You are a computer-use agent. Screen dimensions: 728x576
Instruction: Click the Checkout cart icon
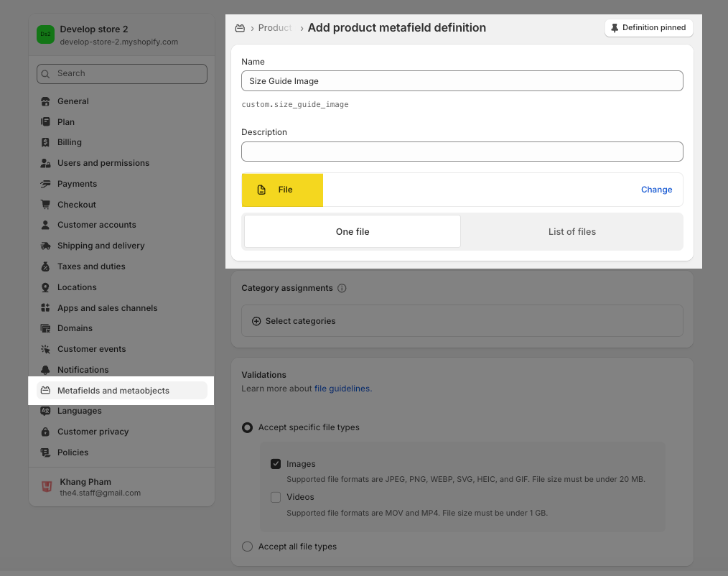(45, 205)
